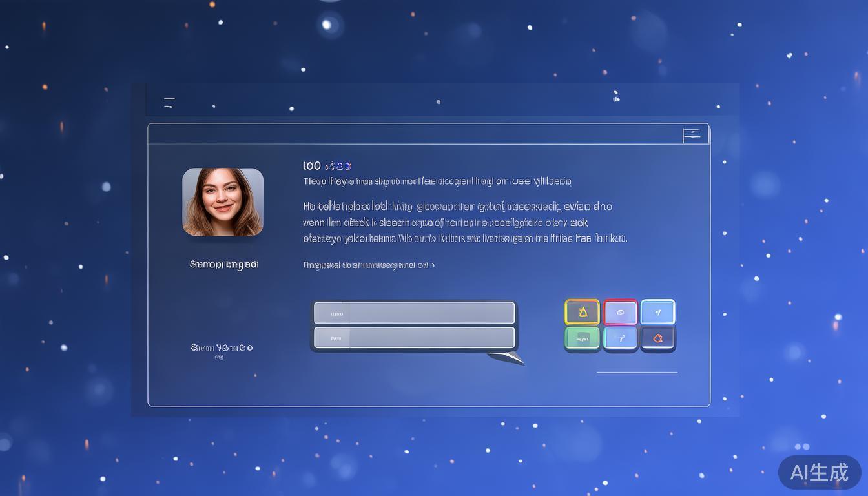Click the label segment of the upper field
Screen dimensions: 868x496
click(x=332, y=313)
